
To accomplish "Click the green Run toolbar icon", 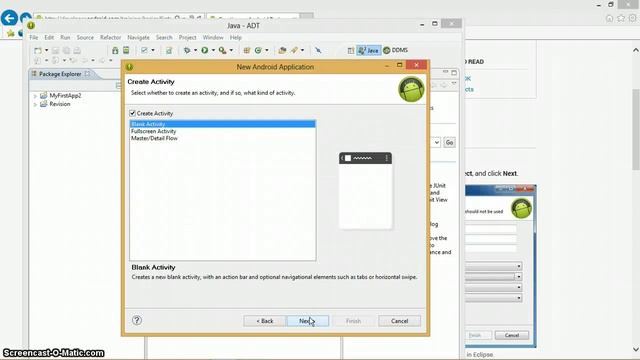I will pyautogui.click(x=204, y=50).
